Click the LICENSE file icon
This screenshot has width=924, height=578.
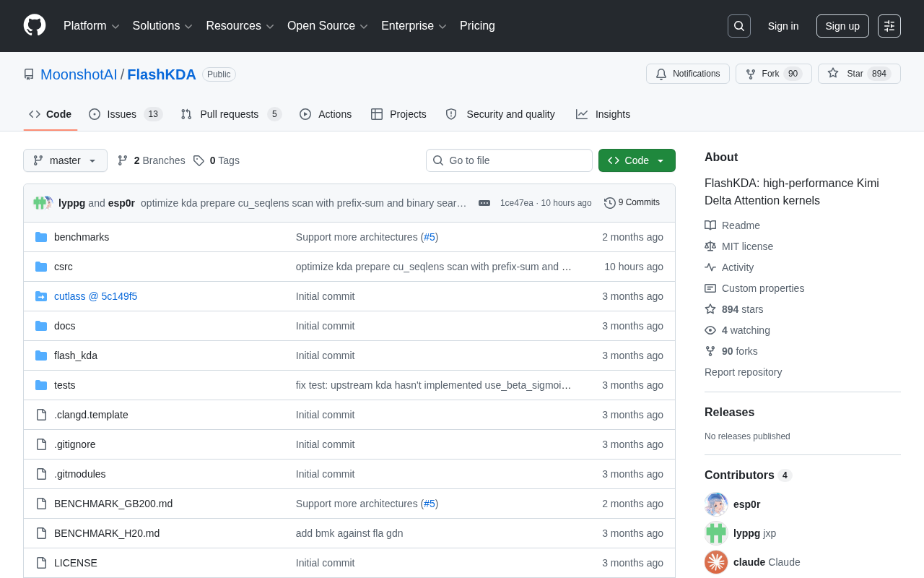tap(41, 563)
